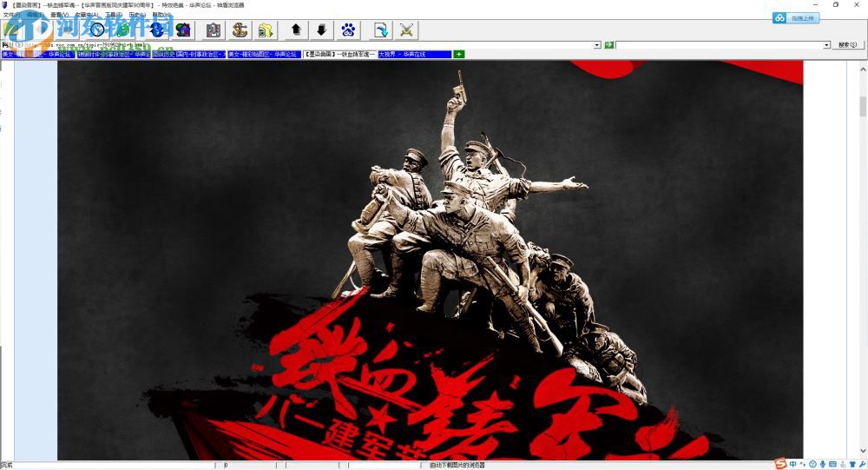Click the page with blue arrow icon
The width and height of the screenshot is (868, 470).
381,30
